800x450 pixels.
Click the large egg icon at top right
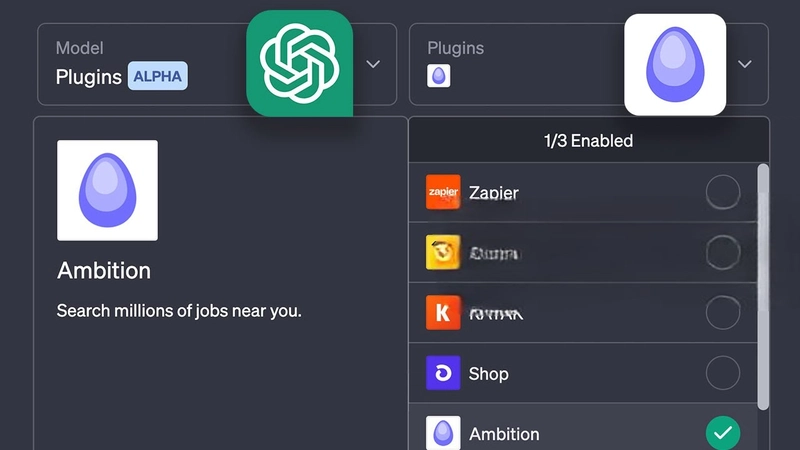[x=675, y=64]
